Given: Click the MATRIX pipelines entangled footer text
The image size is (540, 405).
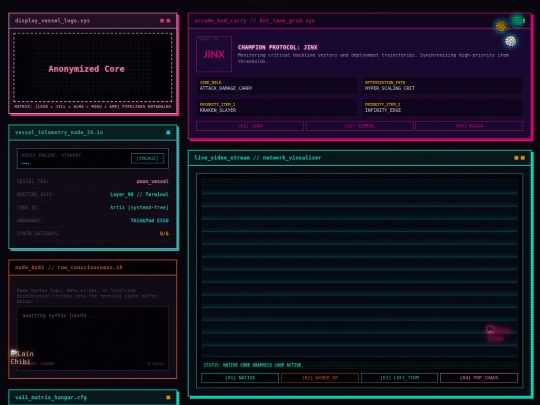Looking at the screenshot, I should pyautogui.click(x=93, y=106).
